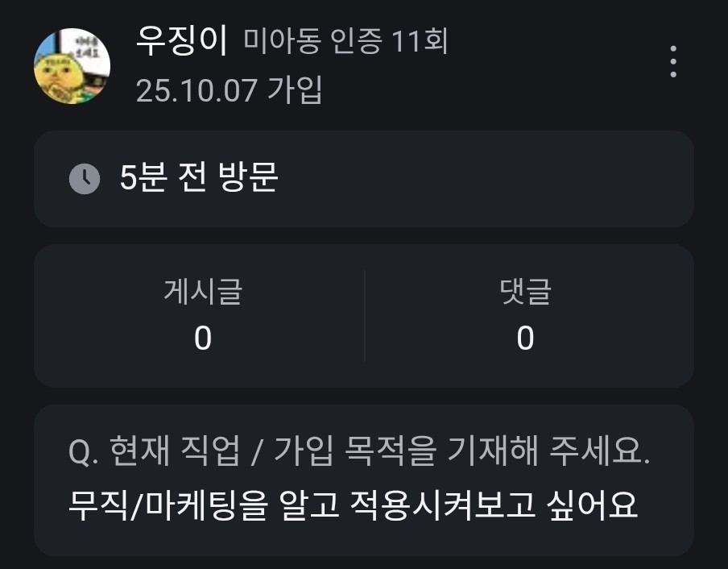Screen dimensions: 728x569
Task: Tap the 우징이 profile avatar picture
Action: click(x=72, y=65)
